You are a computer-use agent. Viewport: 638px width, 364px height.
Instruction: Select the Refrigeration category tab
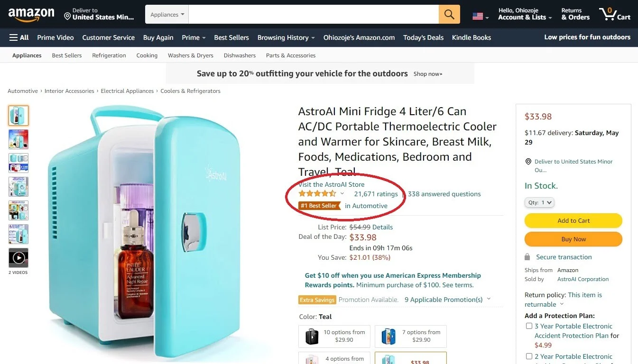109,55
